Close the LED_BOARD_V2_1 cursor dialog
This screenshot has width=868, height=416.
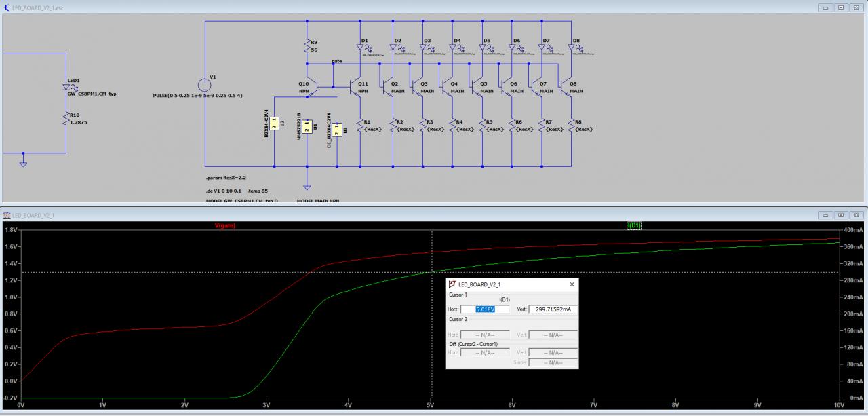coord(571,284)
